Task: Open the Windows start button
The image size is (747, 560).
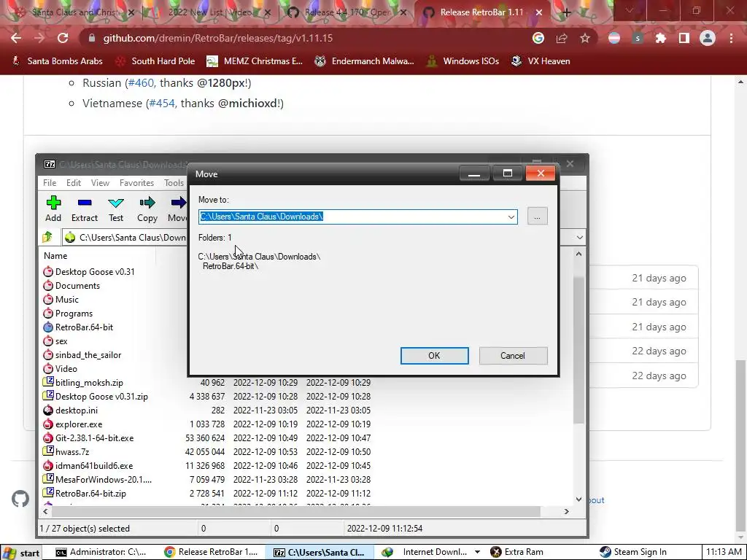Action: [21, 553]
